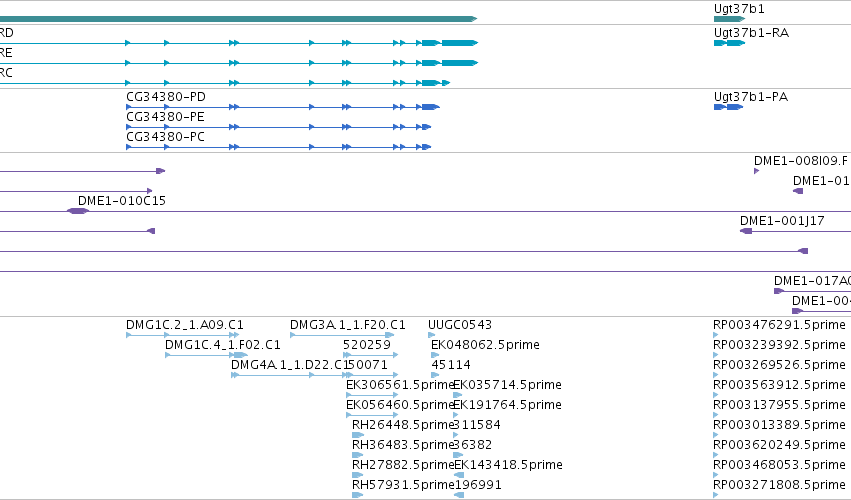This screenshot has height=500, width=851.
Task: Click the blue glyph under Ugt37b1-PA
Action: [728, 107]
